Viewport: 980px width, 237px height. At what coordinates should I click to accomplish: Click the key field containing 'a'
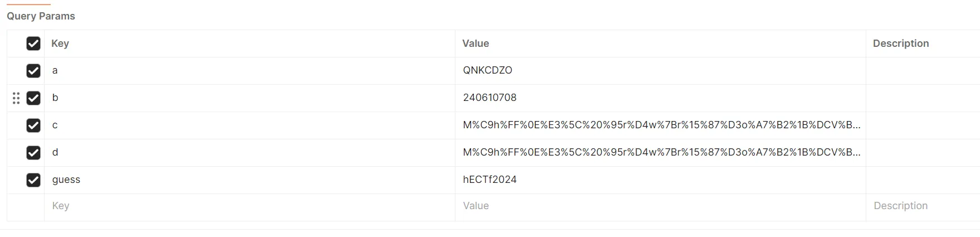click(55, 71)
